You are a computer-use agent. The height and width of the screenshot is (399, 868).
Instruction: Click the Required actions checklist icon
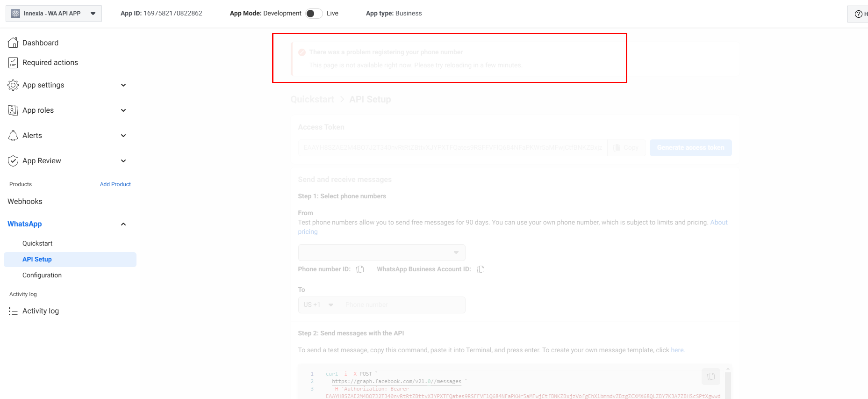(13, 63)
